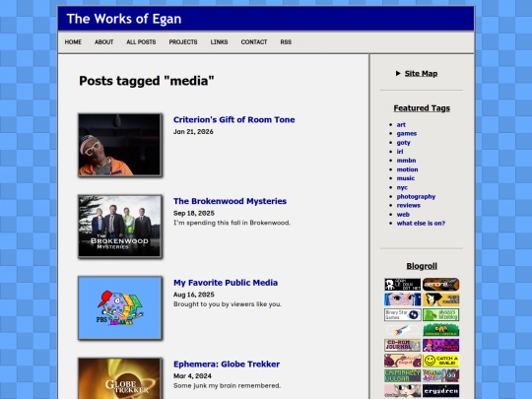Open 'The Brokenwood Mysteries' post link
The image size is (532, 399).
(x=230, y=201)
